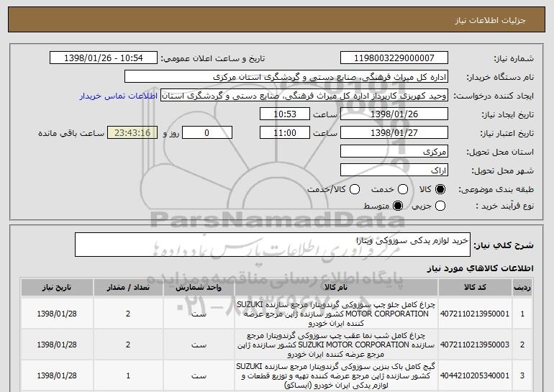Select the کالا radio button
The height and width of the screenshot is (392, 554).
(440, 189)
